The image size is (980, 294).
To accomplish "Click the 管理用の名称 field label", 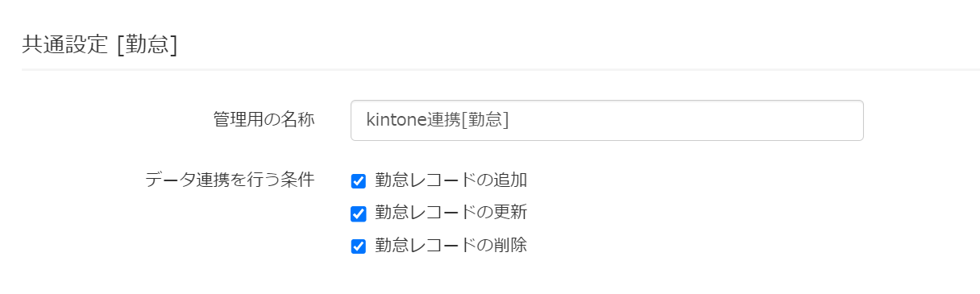I will [264, 118].
